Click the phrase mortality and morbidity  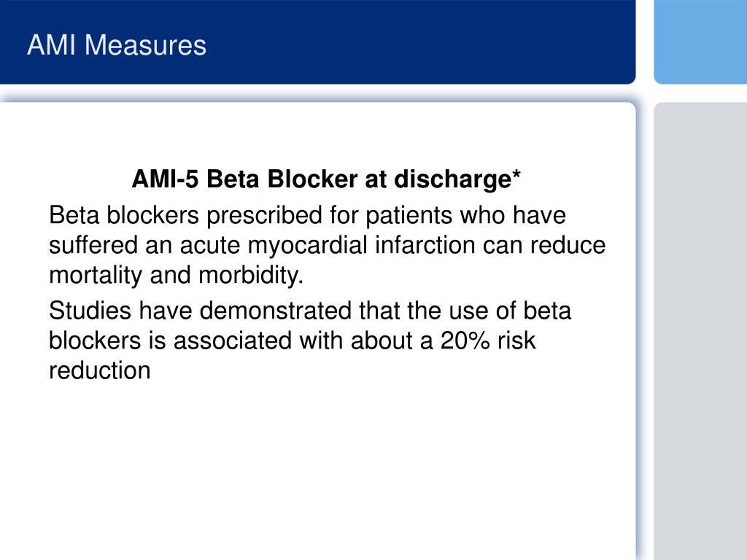177,275
